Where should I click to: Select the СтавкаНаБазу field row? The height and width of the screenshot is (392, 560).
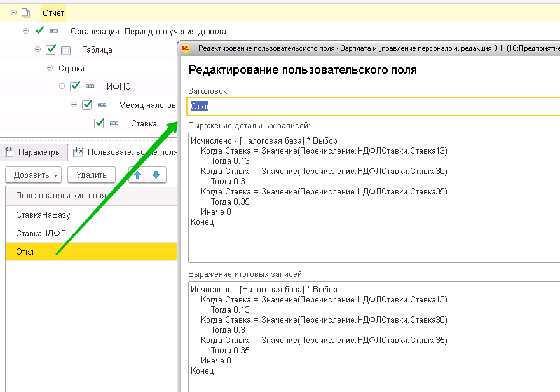(x=91, y=215)
